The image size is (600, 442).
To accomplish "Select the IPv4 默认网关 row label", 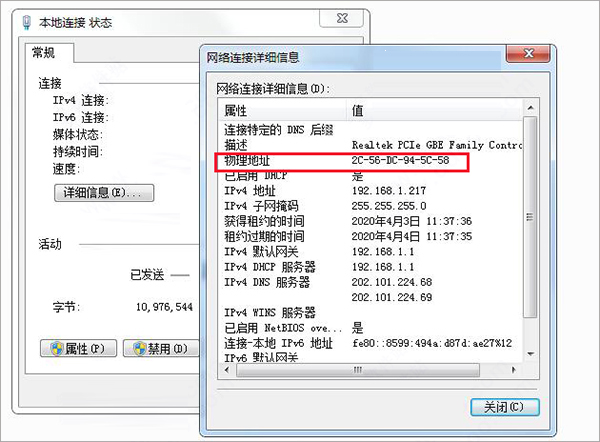I will pyautogui.click(x=261, y=251).
